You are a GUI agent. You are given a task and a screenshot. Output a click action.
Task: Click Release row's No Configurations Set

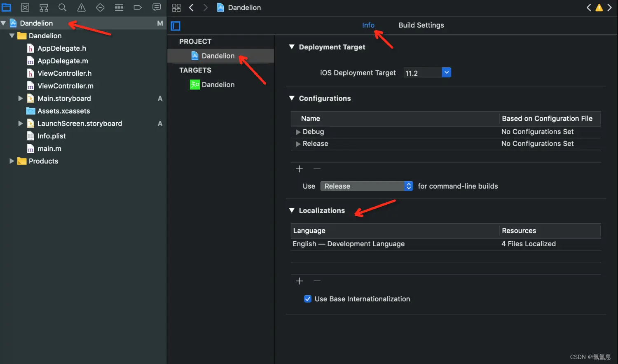(537, 144)
